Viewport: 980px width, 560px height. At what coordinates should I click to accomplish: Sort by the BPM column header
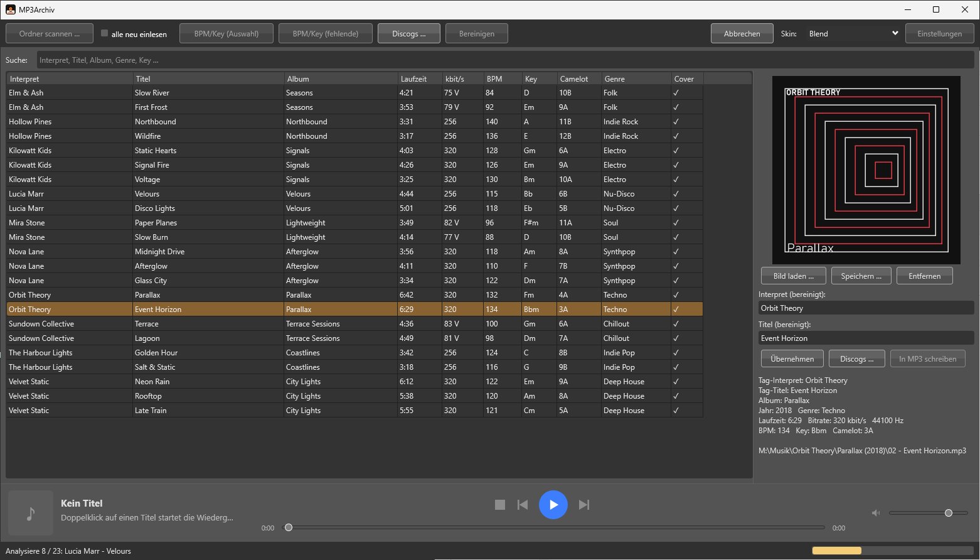pyautogui.click(x=502, y=79)
